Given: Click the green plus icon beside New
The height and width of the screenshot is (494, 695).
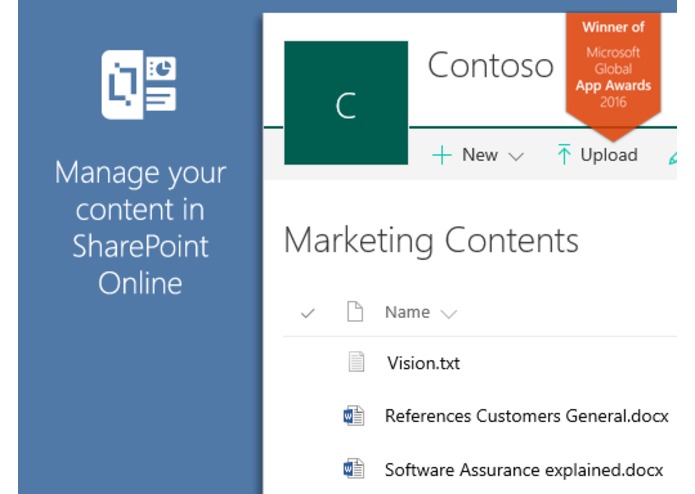Looking at the screenshot, I should tap(442, 155).
